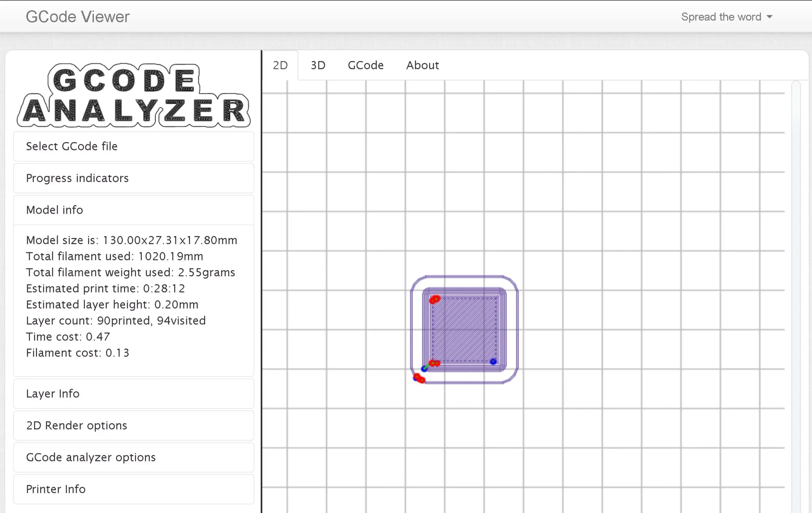Image resolution: width=812 pixels, height=513 pixels.
Task: Open the About tab
Action: (422, 65)
